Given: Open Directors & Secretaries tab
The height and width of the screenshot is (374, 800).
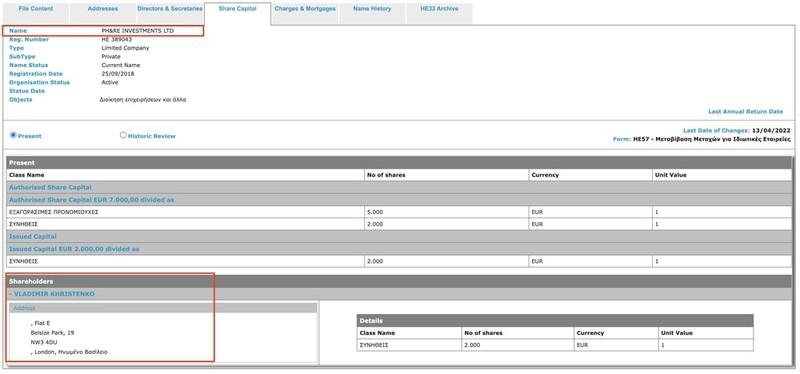Looking at the screenshot, I should pyautogui.click(x=169, y=13).
